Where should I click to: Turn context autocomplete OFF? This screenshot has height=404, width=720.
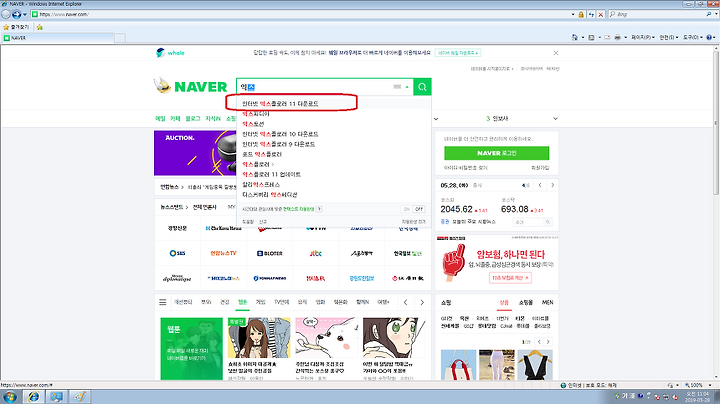coord(419,209)
